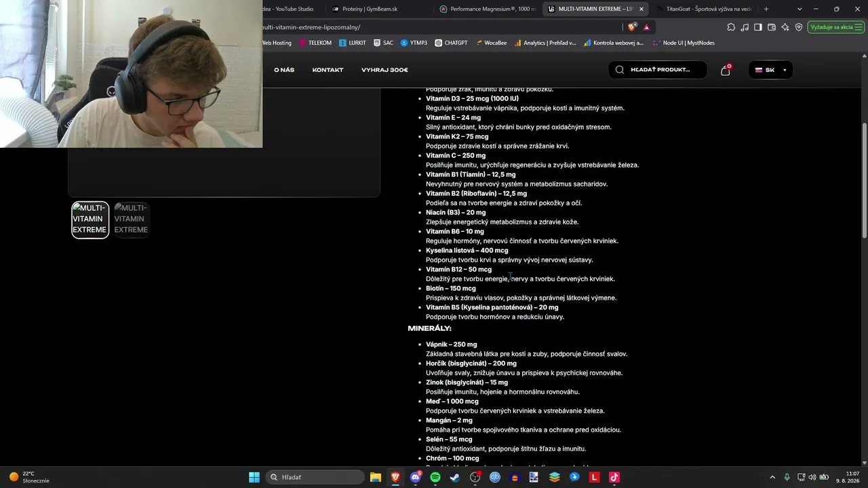Open the Brave VPN shield icon
Screen dimensions: 868x488
click(799, 27)
